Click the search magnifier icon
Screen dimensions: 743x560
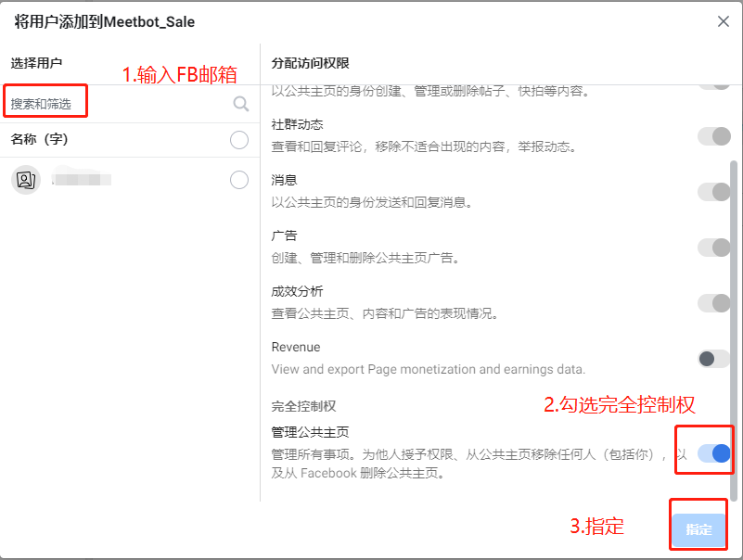(241, 104)
